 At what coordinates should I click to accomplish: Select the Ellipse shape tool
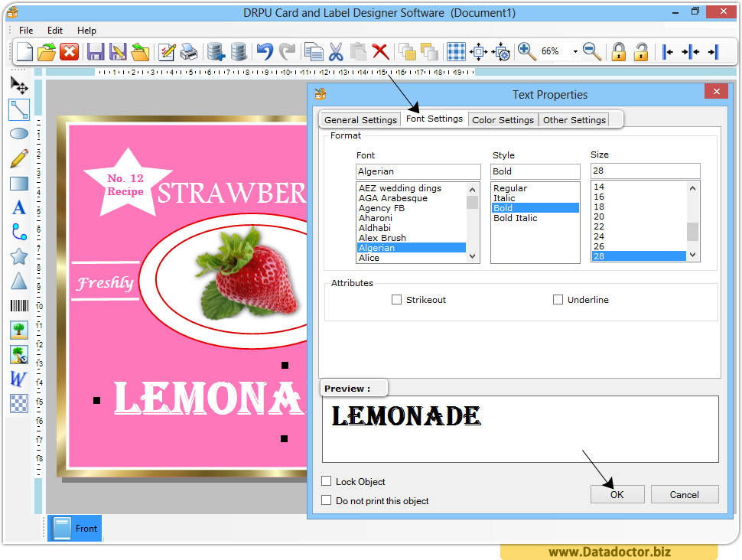click(18, 134)
